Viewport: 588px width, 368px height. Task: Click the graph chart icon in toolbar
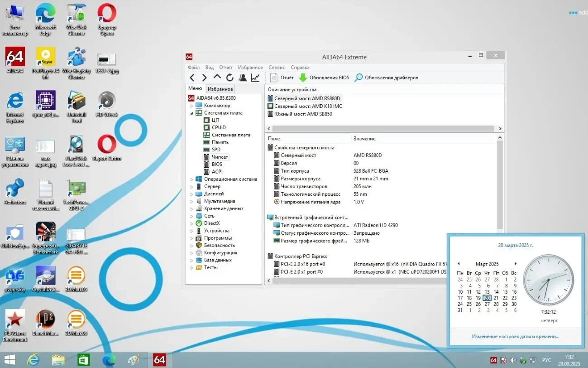pos(255,77)
